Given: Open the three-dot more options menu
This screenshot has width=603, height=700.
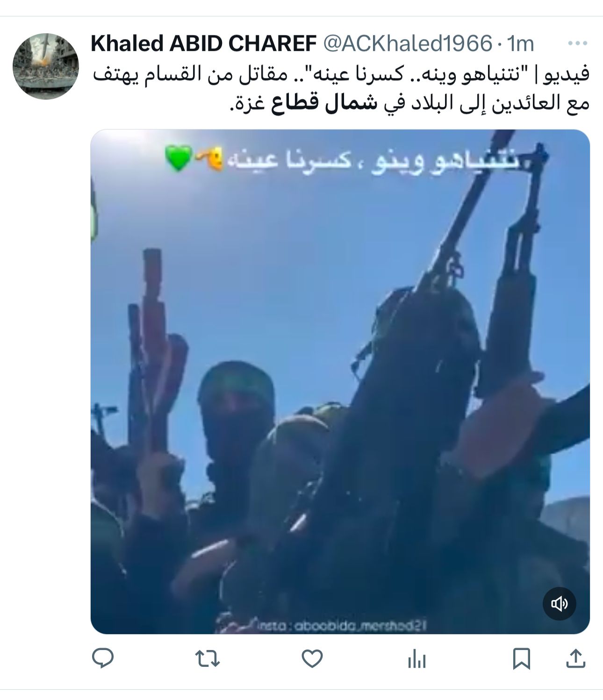Looking at the screenshot, I should coord(577,43).
